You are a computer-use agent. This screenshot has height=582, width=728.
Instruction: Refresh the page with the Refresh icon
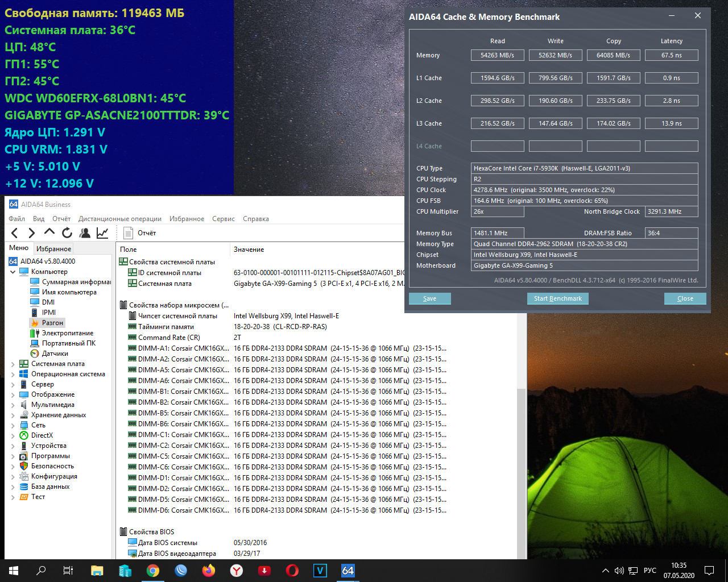tap(67, 233)
